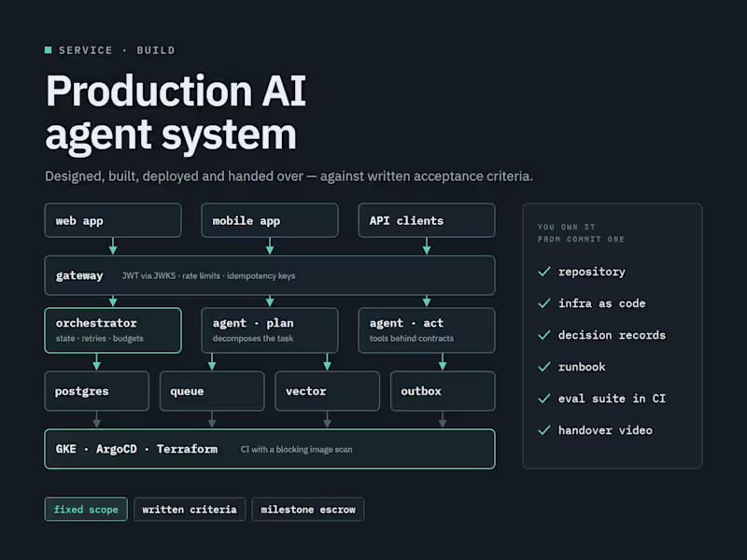747x560 pixels.
Task: Open the agent · act node
Action: coord(427,330)
